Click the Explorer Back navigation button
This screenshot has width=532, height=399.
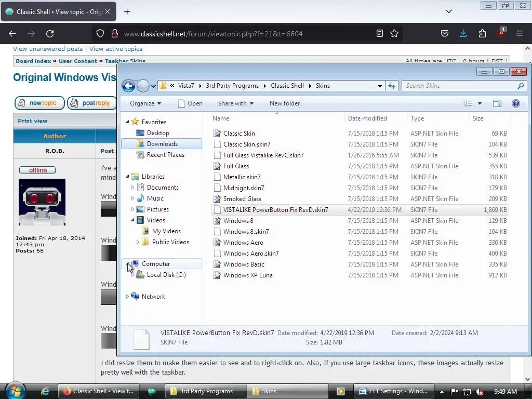pyautogui.click(x=129, y=86)
